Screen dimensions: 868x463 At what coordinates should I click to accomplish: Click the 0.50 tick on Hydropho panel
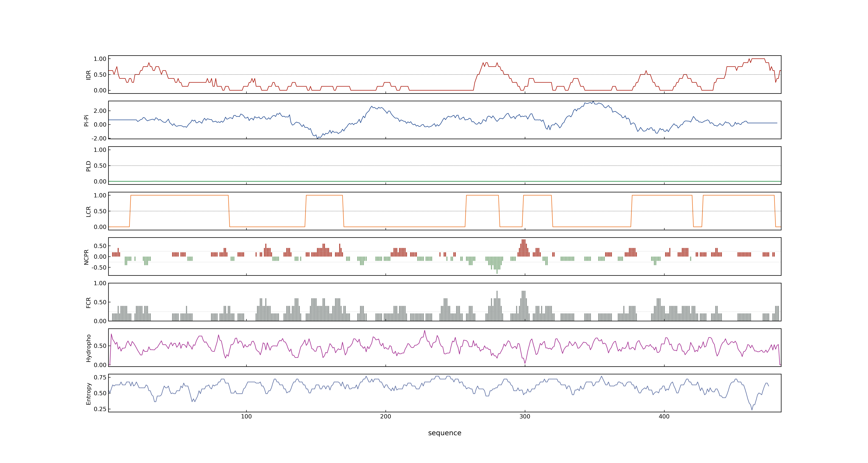pyautogui.click(x=100, y=346)
